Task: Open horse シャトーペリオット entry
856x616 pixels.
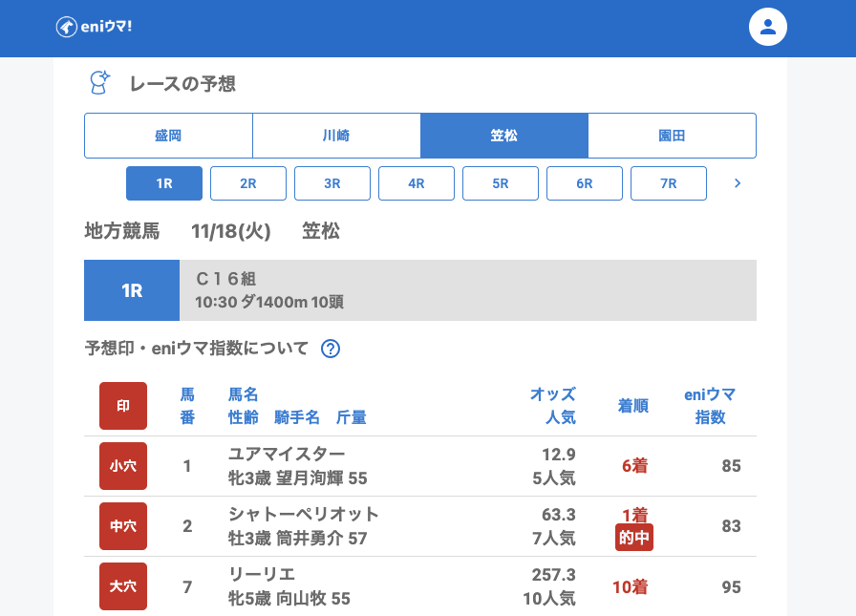Action: point(304,514)
